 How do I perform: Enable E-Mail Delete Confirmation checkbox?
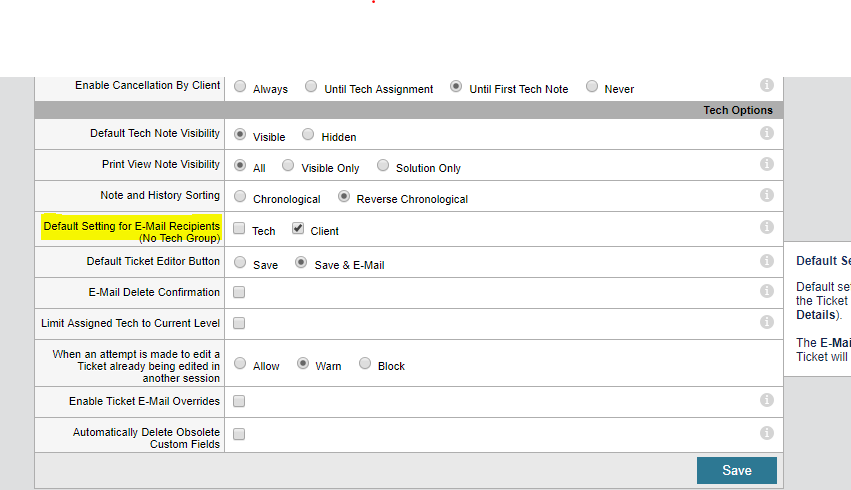tap(239, 292)
